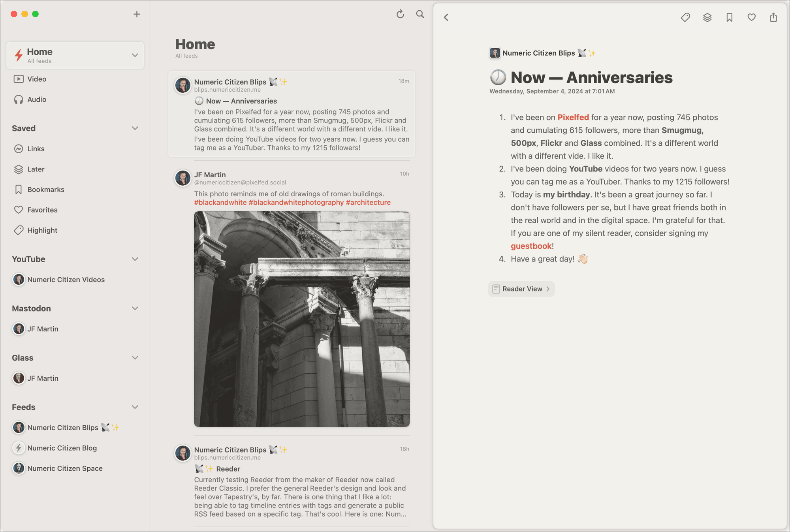The image size is (790, 532).
Task: Expand the Home feeds selector
Action: pos(135,55)
